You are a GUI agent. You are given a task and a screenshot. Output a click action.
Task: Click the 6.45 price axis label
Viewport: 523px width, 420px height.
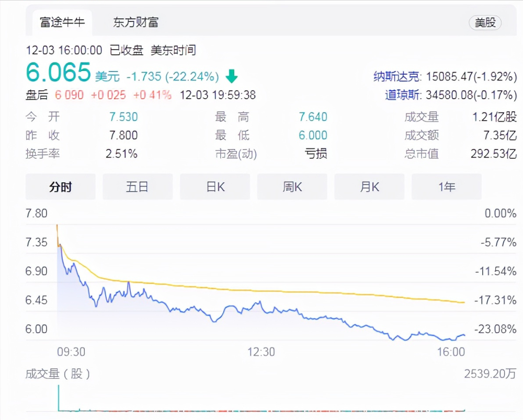[37, 300]
